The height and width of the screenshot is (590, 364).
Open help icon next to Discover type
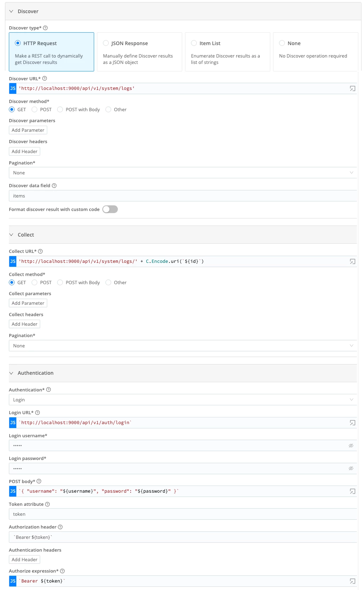coord(45,28)
